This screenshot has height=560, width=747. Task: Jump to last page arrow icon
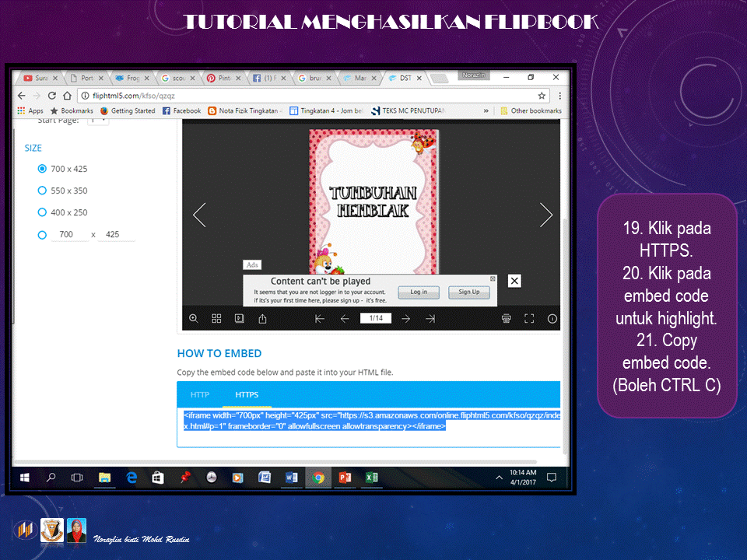430,319
